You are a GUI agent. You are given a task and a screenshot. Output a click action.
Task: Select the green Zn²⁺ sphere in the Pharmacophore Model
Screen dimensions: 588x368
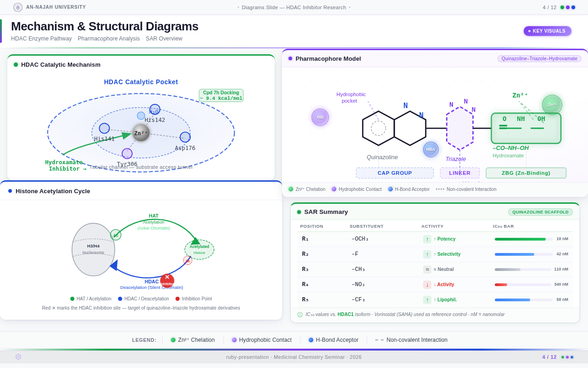tap(552, 104)
